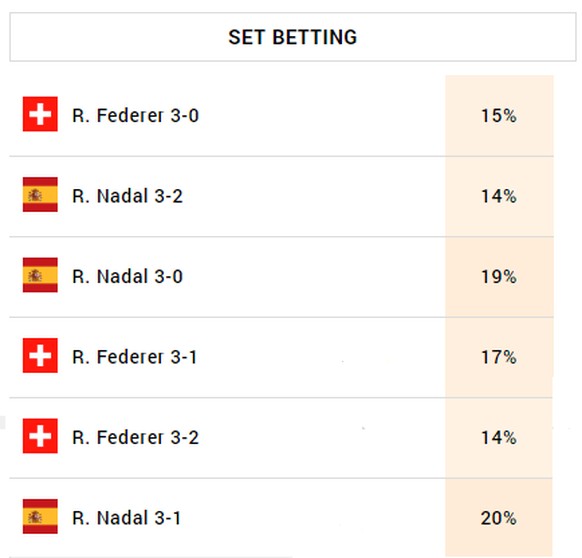Click the empty row area of Nadal 3-0

click(x=314, y=277)
